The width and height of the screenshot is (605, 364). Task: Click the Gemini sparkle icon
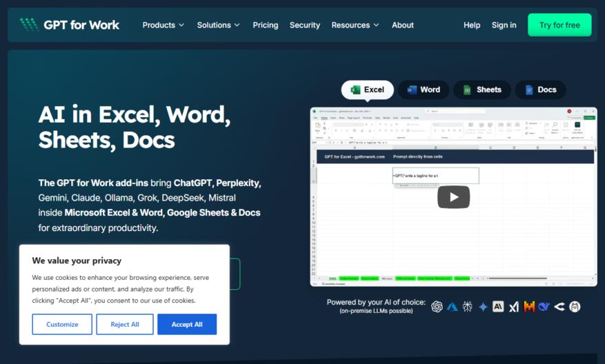(483, 307)
